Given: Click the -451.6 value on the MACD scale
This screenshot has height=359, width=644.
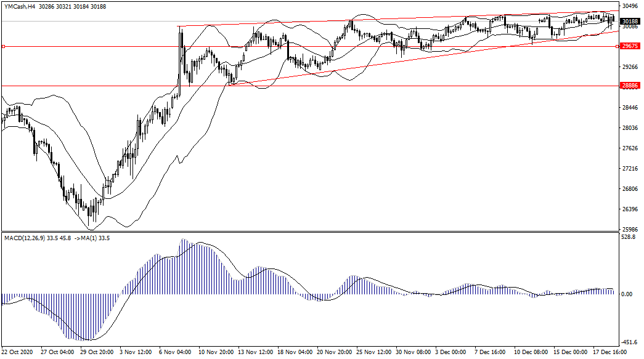Looking at the screenshot, I should [x=628, y=343].
